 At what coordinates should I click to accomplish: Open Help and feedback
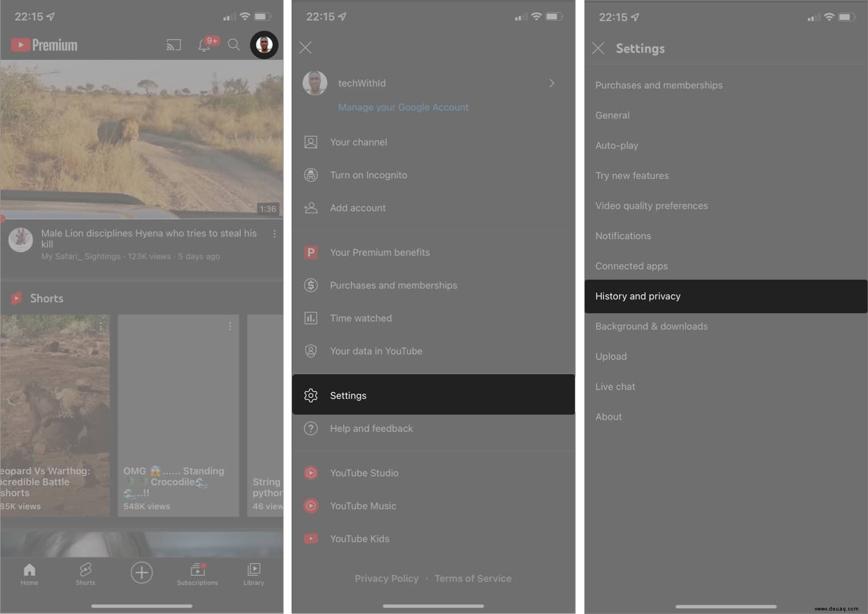433,428
